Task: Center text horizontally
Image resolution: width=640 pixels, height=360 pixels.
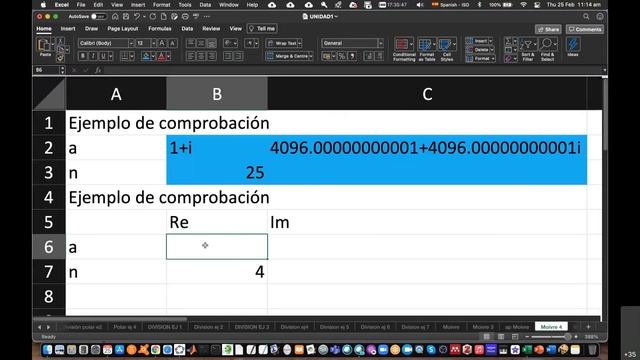Action: pos(201,56)
